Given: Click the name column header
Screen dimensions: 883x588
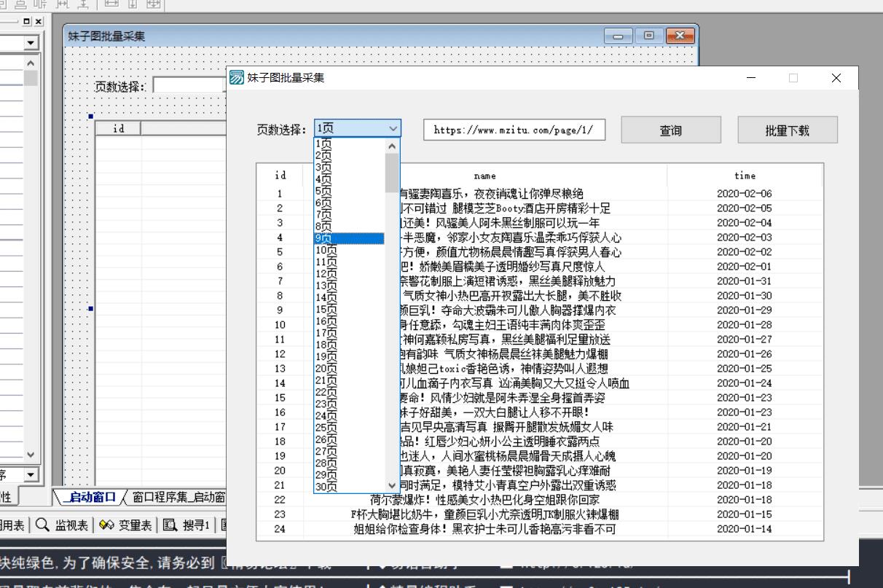Looking at the screenshot, I should 485,176.
